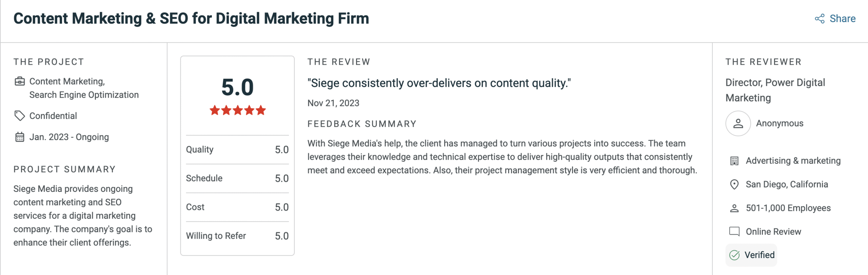Viewport: 868px width, 275px height.
Task: Click the review quote about Siege
Action: (x=439, y=83)
